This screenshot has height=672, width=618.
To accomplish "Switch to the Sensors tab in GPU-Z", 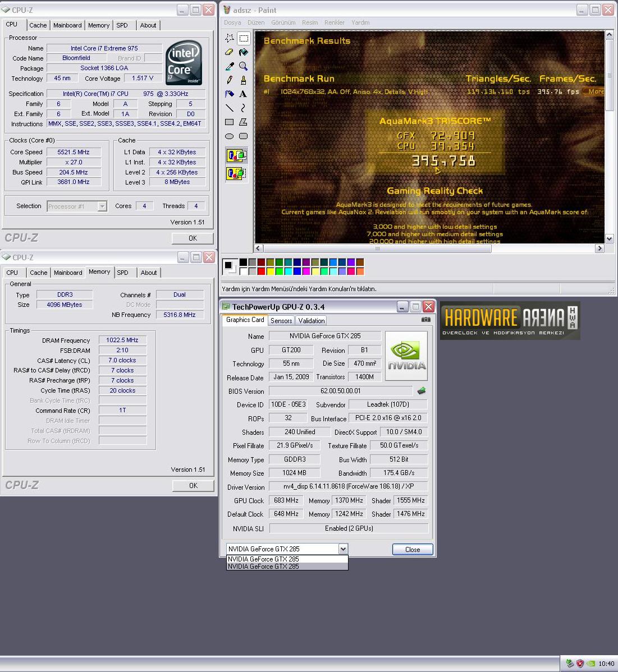I will click(281, 320).
